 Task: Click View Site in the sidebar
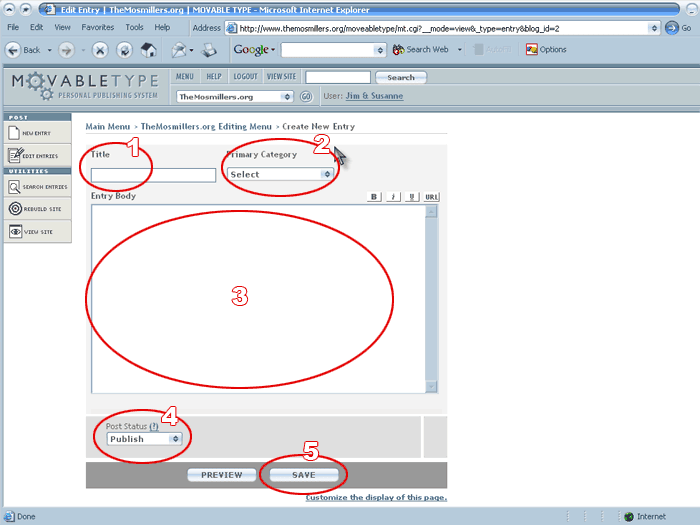[38, 232]
